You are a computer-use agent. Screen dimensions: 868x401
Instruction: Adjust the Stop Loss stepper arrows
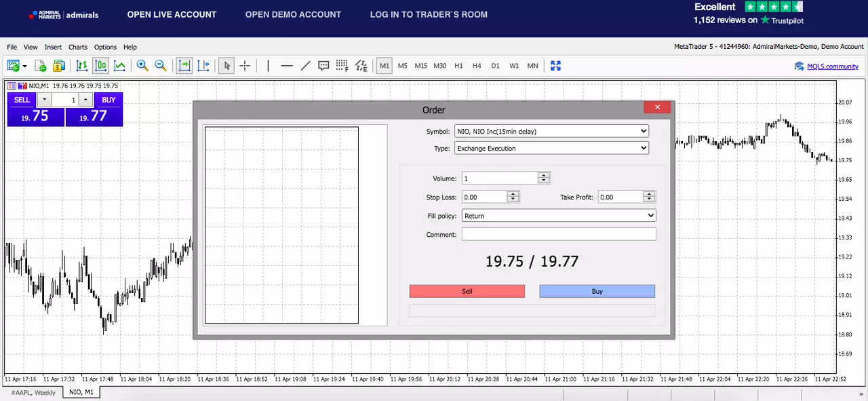tap(513, 197)
